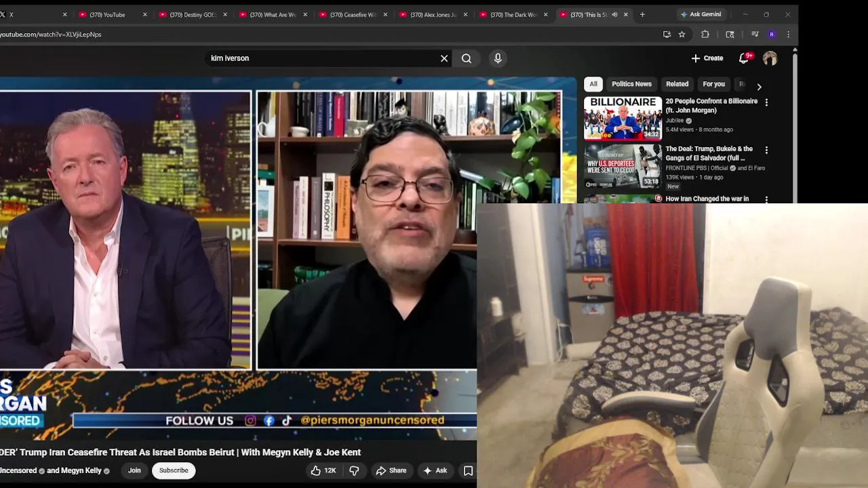Open options for 20 People Confront video

[x=766, y=102]
